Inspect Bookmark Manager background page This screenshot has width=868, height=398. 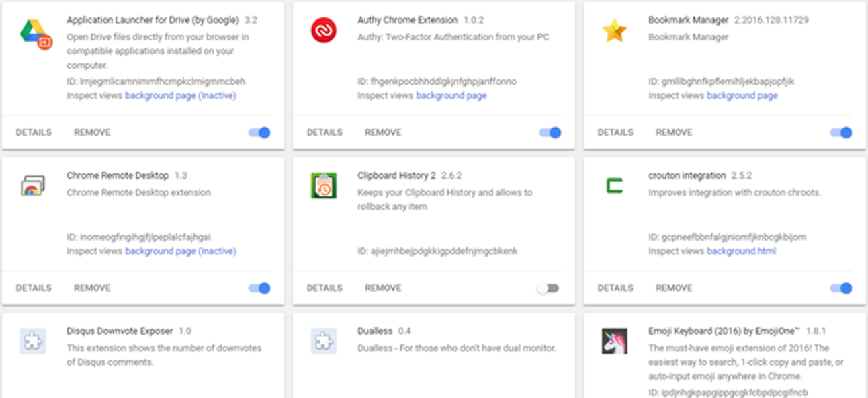pos(742,95)
